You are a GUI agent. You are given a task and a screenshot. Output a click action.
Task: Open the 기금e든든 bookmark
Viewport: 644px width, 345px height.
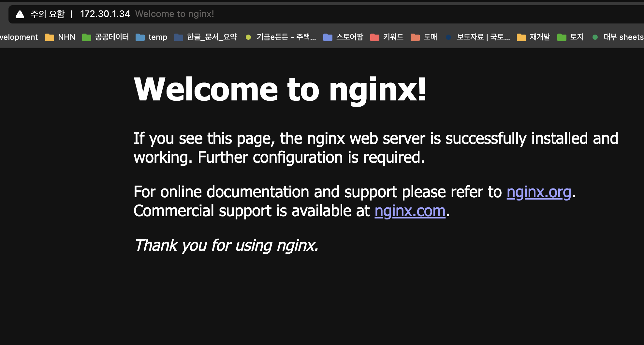[x=281, y=37]
